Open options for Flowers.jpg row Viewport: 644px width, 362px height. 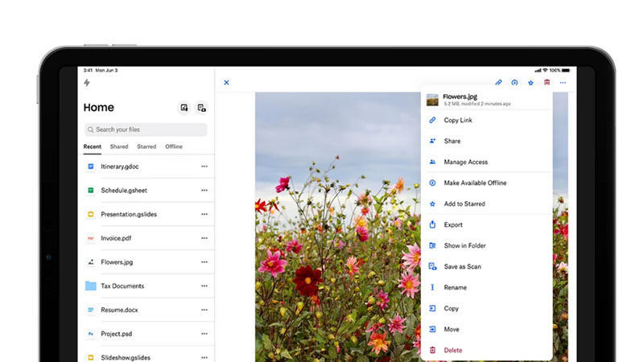pos(204,262)
